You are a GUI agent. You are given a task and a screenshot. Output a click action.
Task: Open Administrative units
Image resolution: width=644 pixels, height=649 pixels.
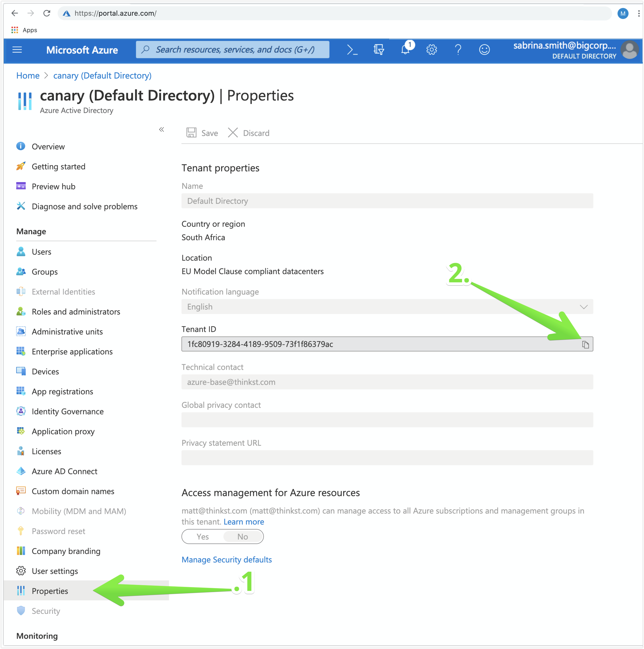pos(67,332)
